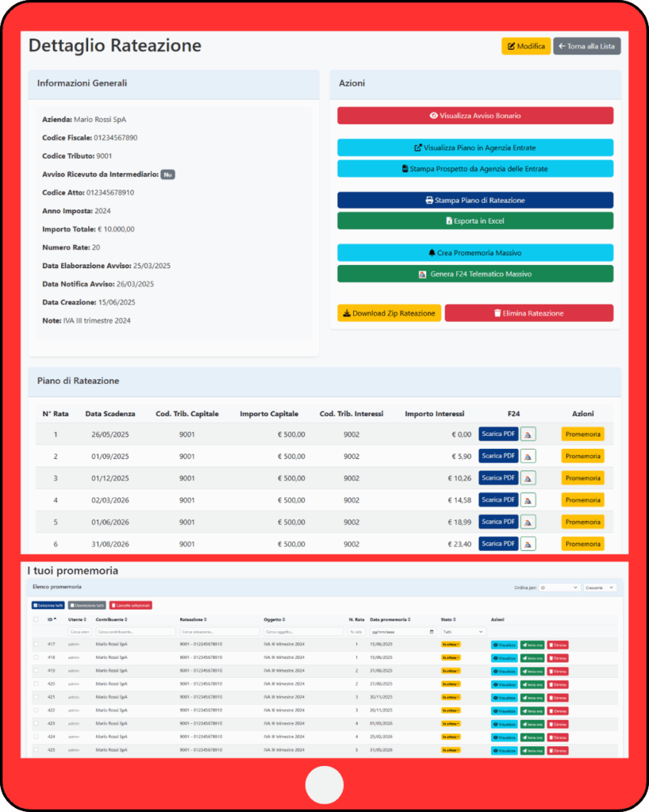Delete plan via Elimina Rateazione

[528, 313]
